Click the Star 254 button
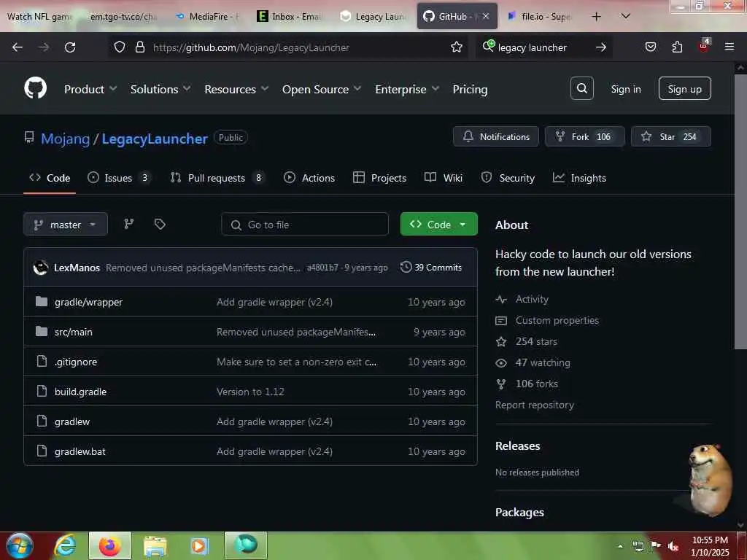Screen dimensions: 747x560 671,136
